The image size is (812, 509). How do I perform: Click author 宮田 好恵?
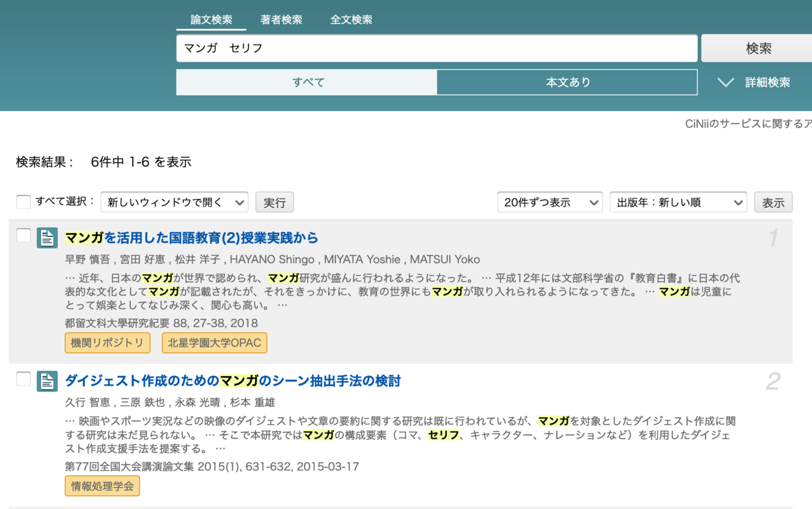143,259
